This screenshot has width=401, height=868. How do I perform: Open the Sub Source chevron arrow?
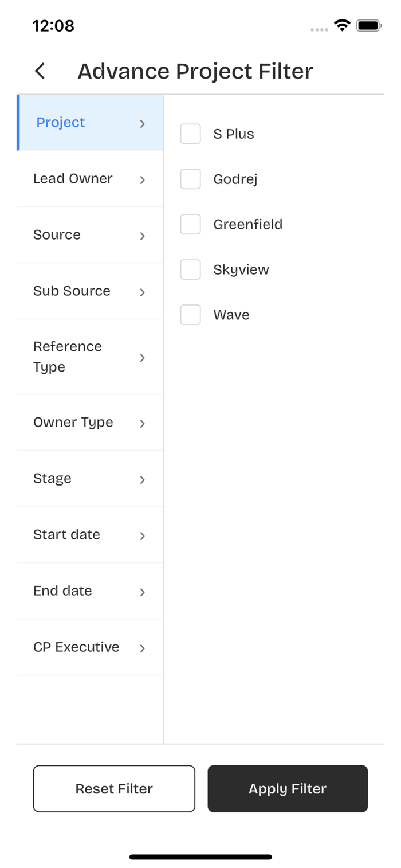(142, 292)
